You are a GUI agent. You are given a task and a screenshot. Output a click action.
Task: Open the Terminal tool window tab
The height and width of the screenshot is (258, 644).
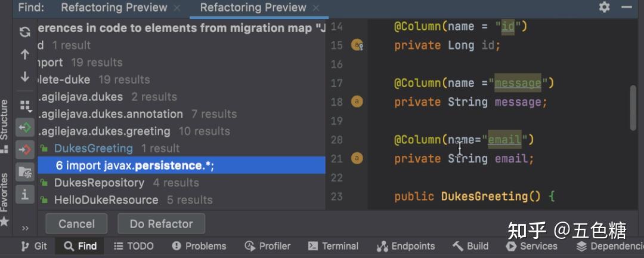click(333, 246)
